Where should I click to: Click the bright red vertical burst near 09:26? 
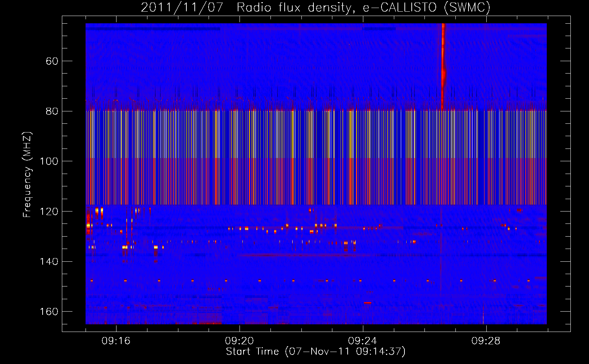(443, 66)
